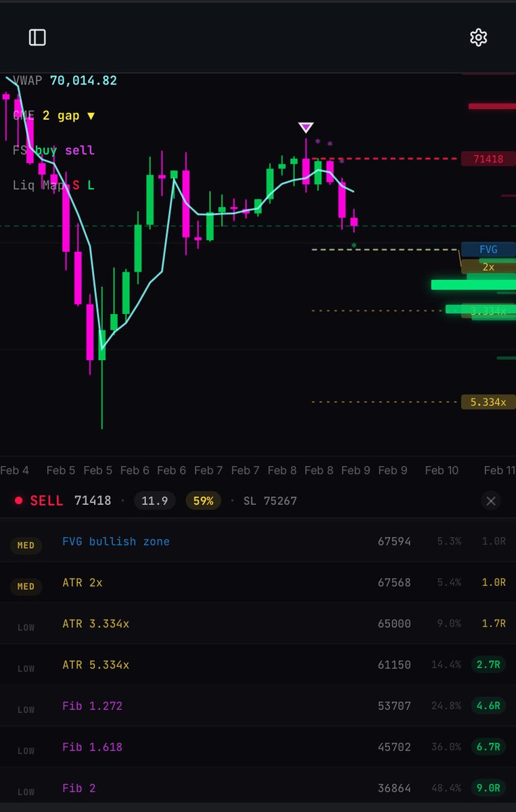Click the 3.334x ATR chart label
Screen dimensions: 516x812
click(488, 311)
